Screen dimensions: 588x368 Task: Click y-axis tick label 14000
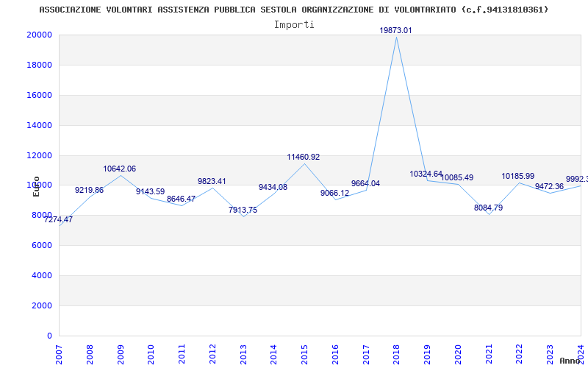point(39,125)
